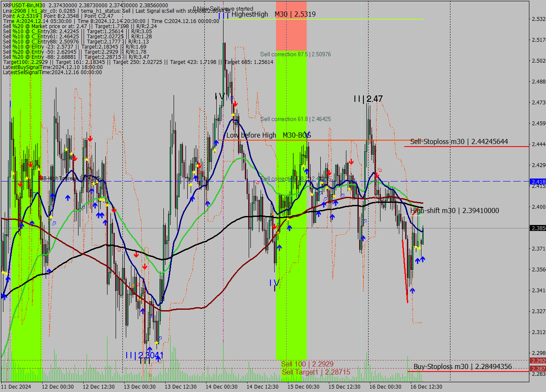Click the 'Sell 100 | 2.2929' label
546x392 pixels.
307,364
